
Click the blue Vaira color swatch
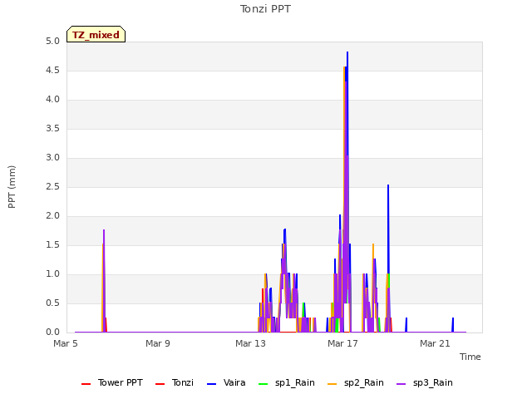click(x=211, y=384)
